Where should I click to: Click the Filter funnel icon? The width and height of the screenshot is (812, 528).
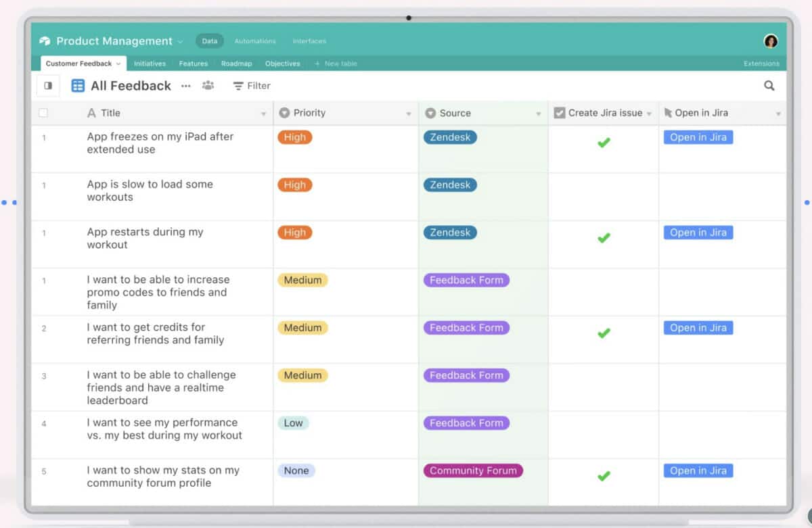tap(238, 86)
